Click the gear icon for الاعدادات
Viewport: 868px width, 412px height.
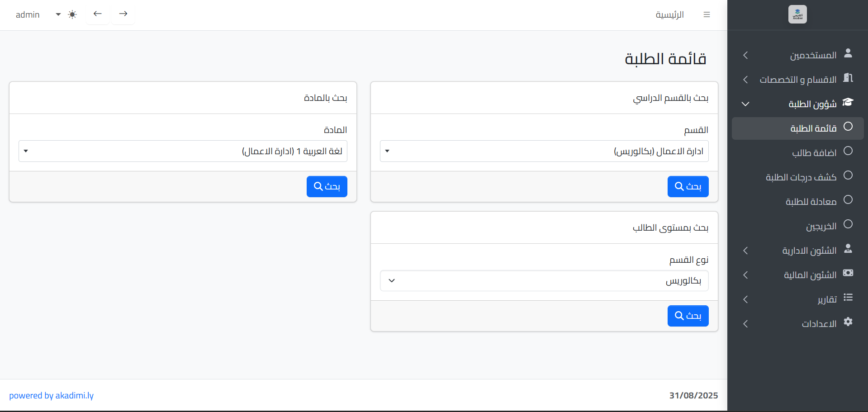tap(848, 322)
